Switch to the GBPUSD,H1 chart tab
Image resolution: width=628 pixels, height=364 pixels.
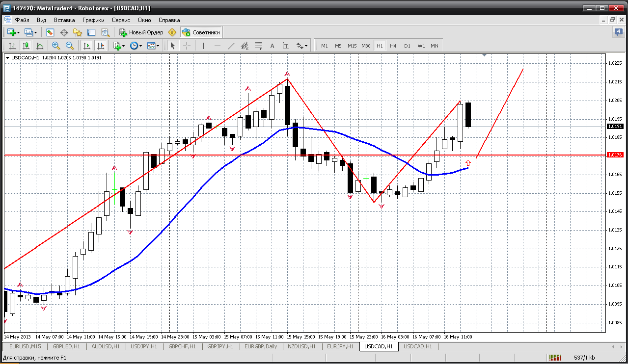(x=65, y=346)
